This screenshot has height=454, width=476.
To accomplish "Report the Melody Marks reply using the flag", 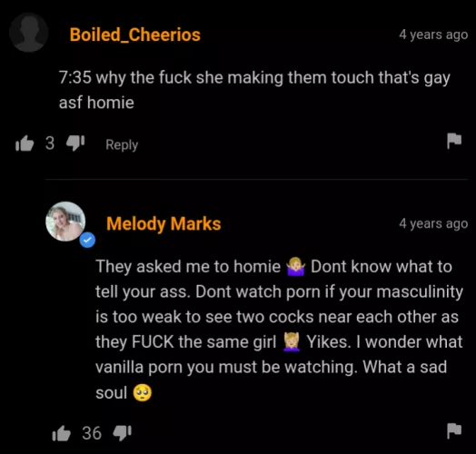I will [x=454, y=431].
